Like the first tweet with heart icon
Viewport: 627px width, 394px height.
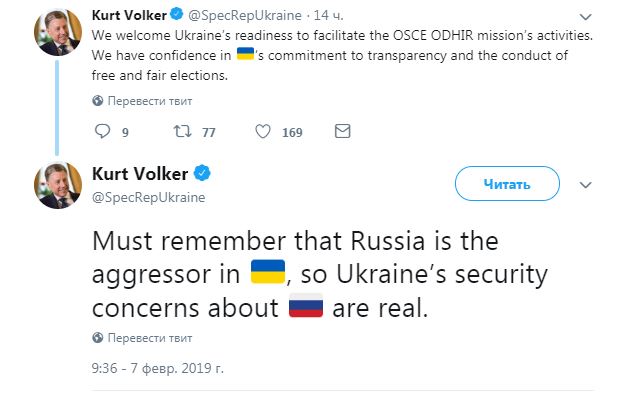click(x=263, y=131)
